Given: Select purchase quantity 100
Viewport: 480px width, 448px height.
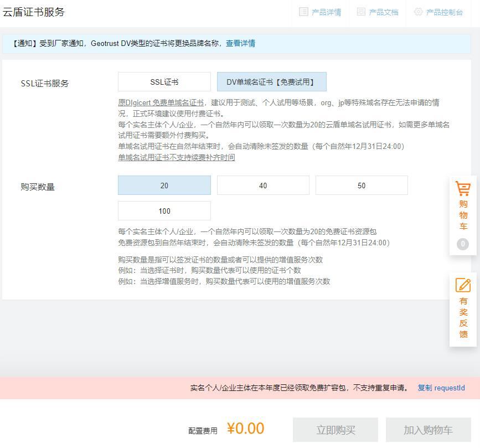Looking at the screenshot, I should tap(164, 210).
